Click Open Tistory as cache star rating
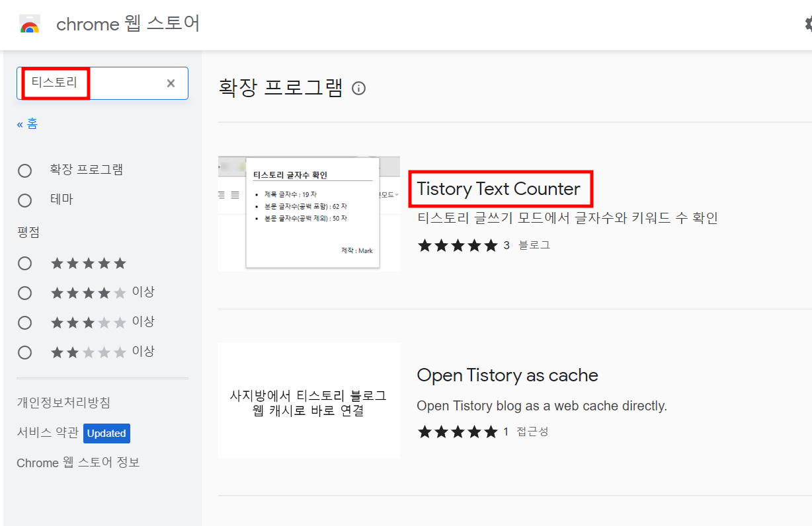This screenshot has height=526, width=812. (457, 432)
